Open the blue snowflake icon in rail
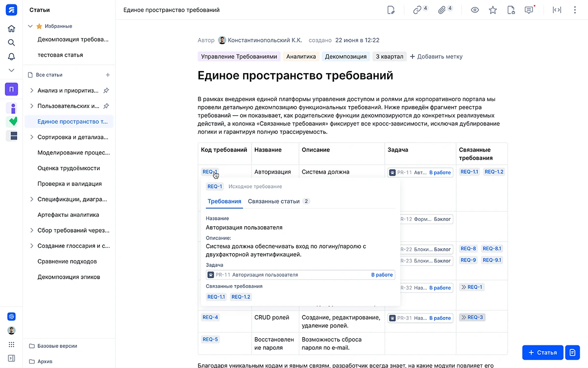This screenshot has width=588, height=368. [x=11, y=316]
